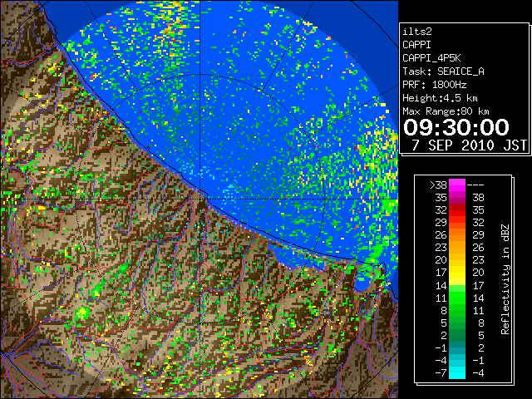
Task: Click the yellow 17-20 dBZ legend swatch
Action: [457, 272]
